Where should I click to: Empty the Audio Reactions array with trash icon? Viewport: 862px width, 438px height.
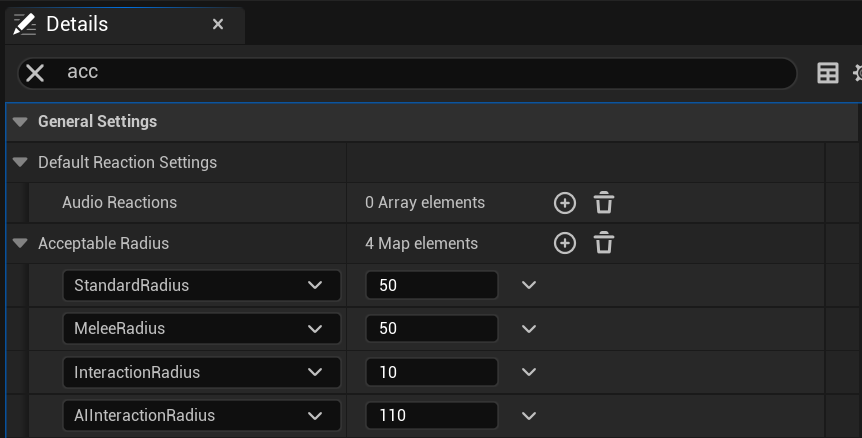point(604,203)
